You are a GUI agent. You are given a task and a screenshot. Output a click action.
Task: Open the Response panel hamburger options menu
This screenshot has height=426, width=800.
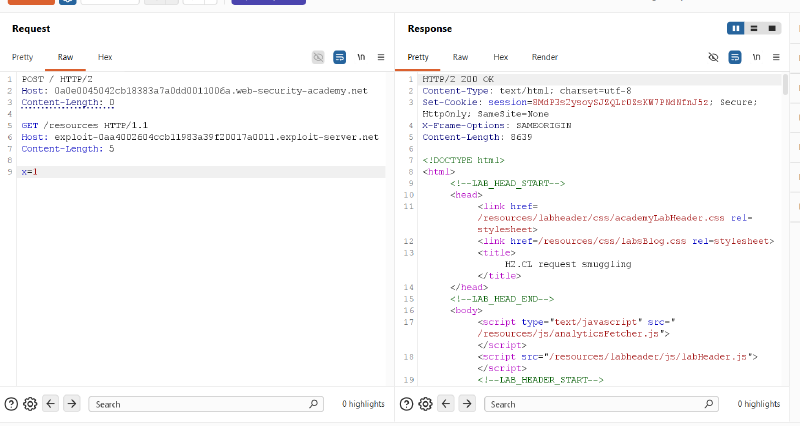[x=776, y=57]
